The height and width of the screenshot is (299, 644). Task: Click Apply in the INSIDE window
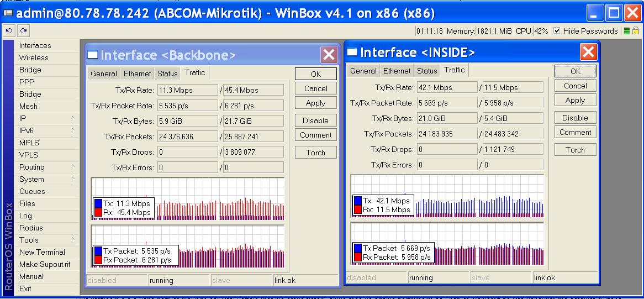pos(575,100)
